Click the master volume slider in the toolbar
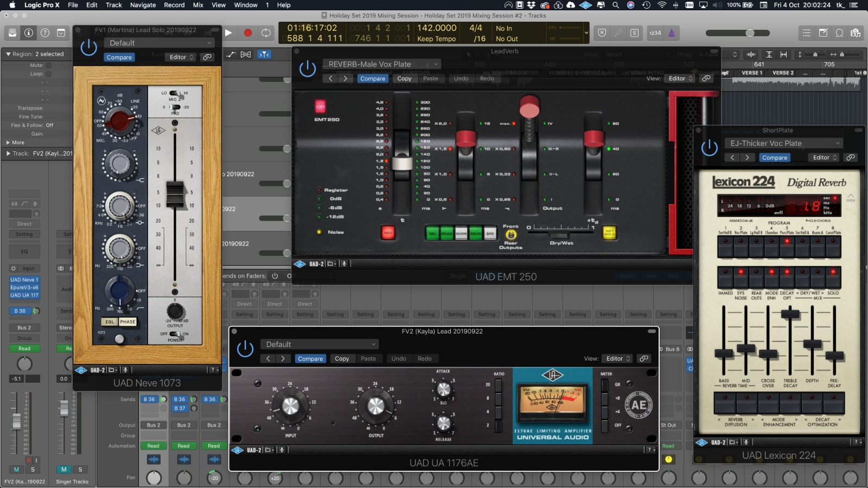Image resolution: width=868 pixels, height=488 pixels. [749, 33]
